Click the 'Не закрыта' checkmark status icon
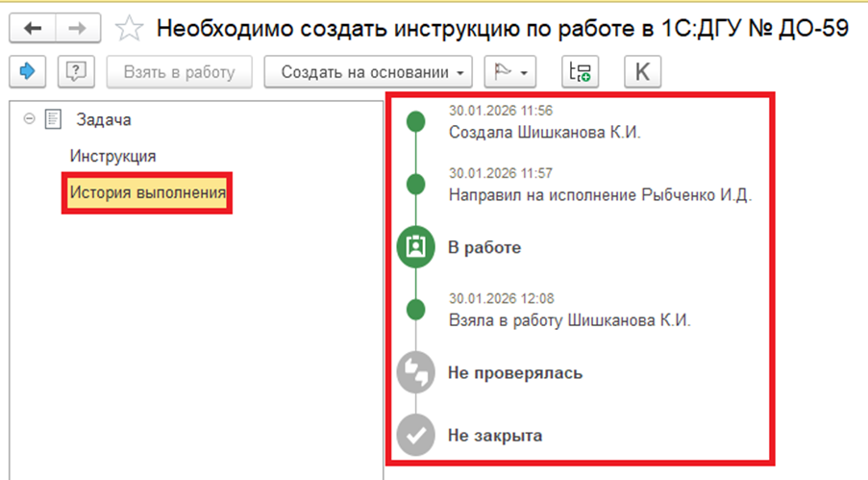Screen dimensions: 868x480 tap(415, 435)
